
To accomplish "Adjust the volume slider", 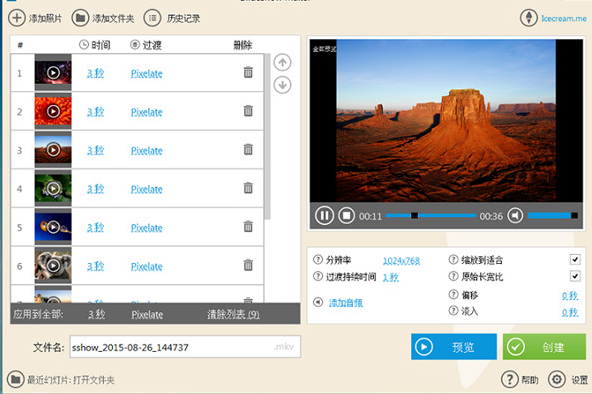I will 553,215.
